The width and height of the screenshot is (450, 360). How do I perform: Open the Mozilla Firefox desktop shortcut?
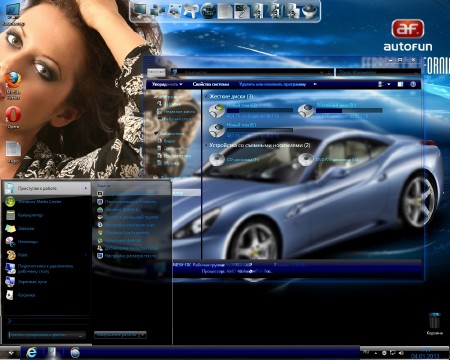tap(13, 85)
